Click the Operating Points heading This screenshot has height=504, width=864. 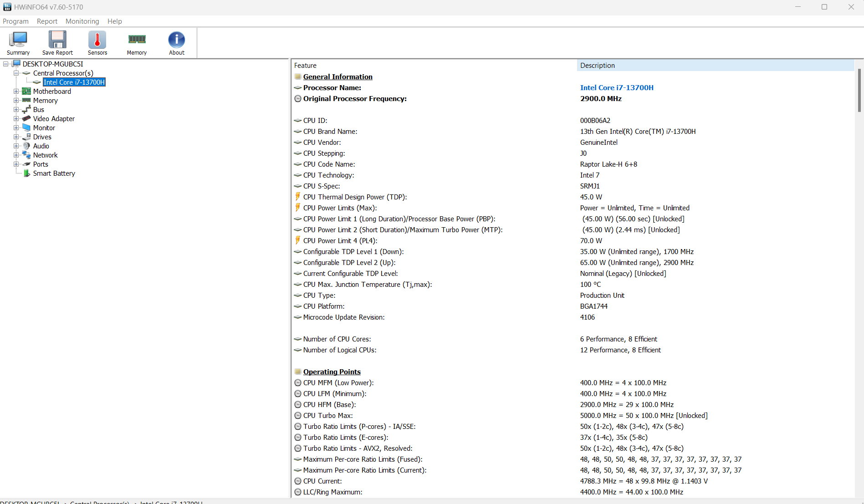pyautogui.click(x=332, y=372)
